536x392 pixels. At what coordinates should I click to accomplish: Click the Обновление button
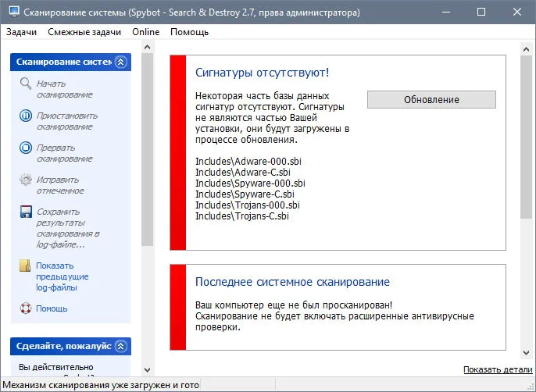[431, 99]
